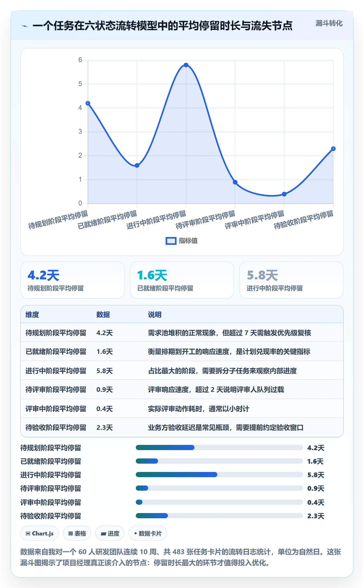Open the 5.8天 stat card
Screen dimensions: 364x588
(291, 280)
